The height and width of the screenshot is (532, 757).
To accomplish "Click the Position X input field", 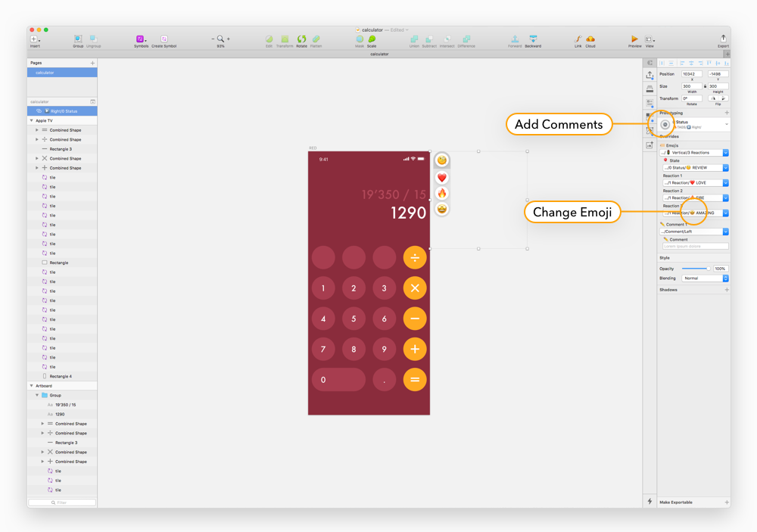I will (692, 74).
